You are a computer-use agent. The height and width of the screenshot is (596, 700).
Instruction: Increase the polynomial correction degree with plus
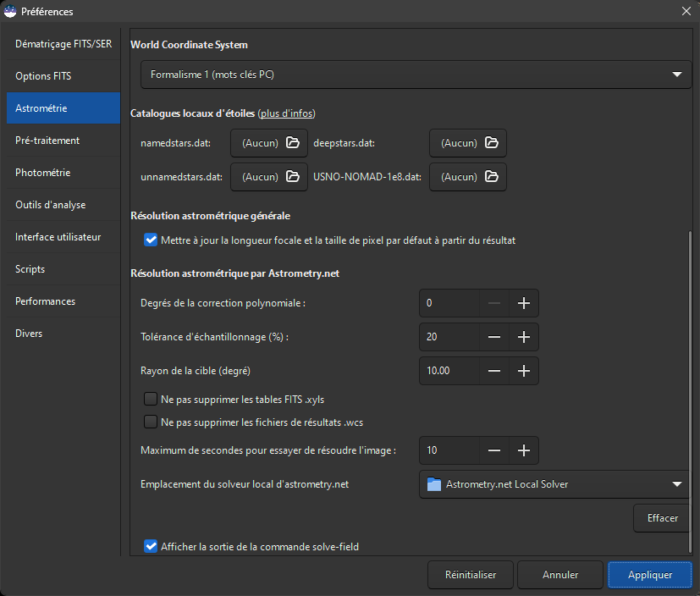tap(523, 303)
